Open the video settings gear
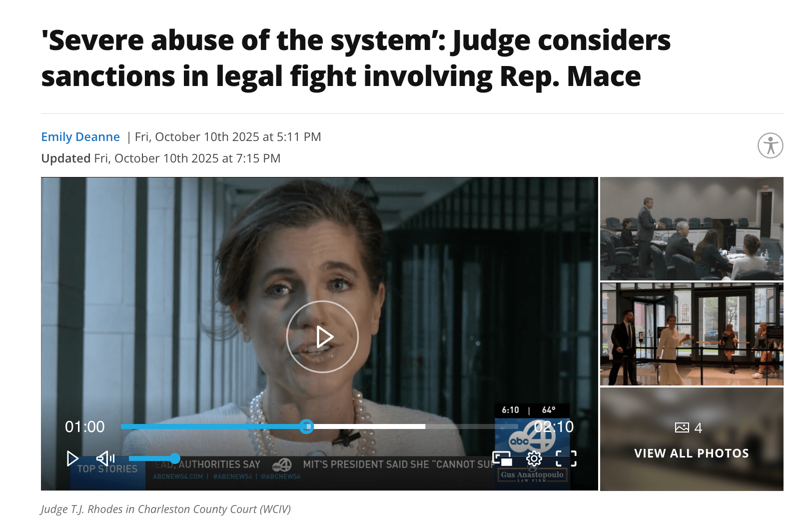812x521 pixels. coord(534,458)
